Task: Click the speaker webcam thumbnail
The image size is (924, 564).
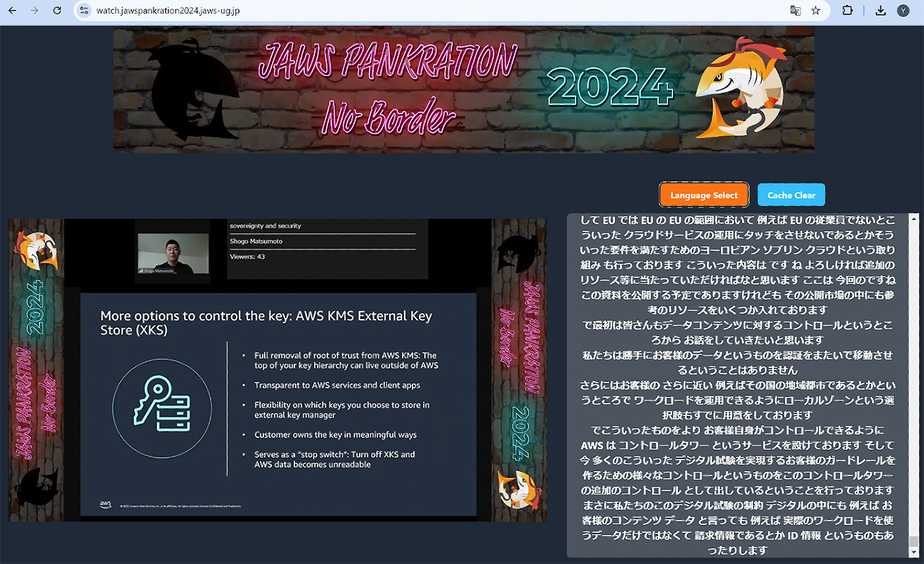Action: [x=172, y=254]
